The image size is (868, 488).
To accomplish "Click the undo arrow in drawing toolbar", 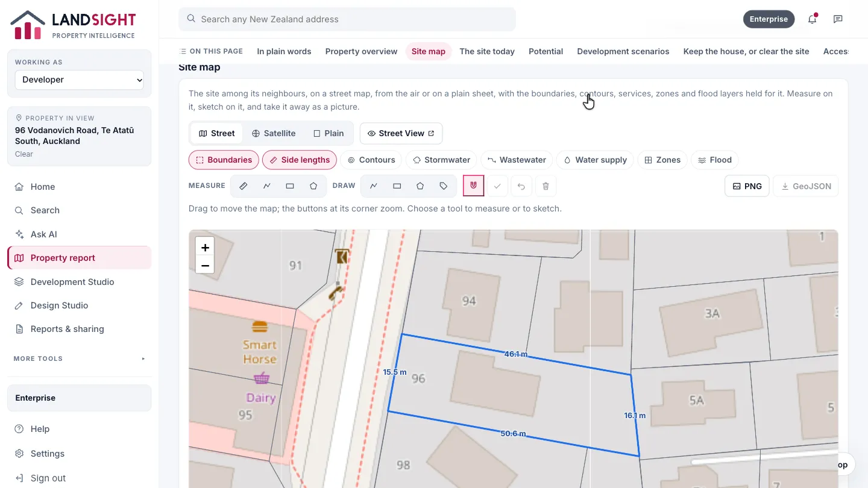I will (521, 186).
